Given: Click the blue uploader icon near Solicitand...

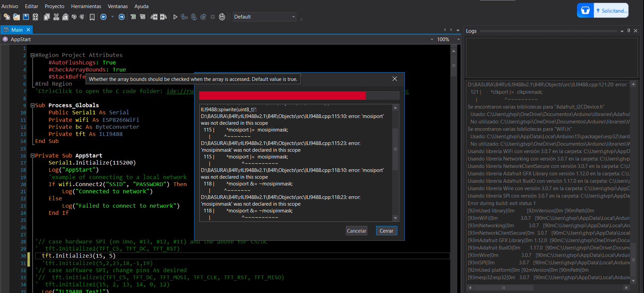Looking at the screenshot, I should click(x=585, y=10).
